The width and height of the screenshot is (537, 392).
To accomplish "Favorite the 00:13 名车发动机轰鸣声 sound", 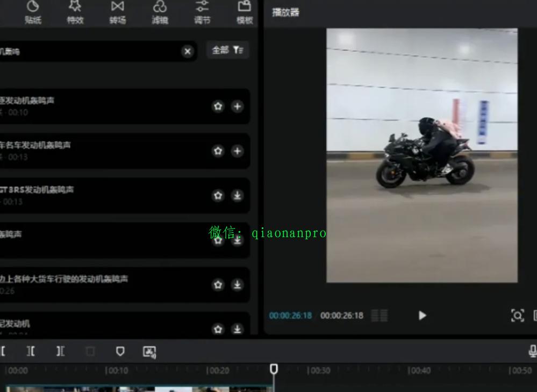I will tap(218, 151).
